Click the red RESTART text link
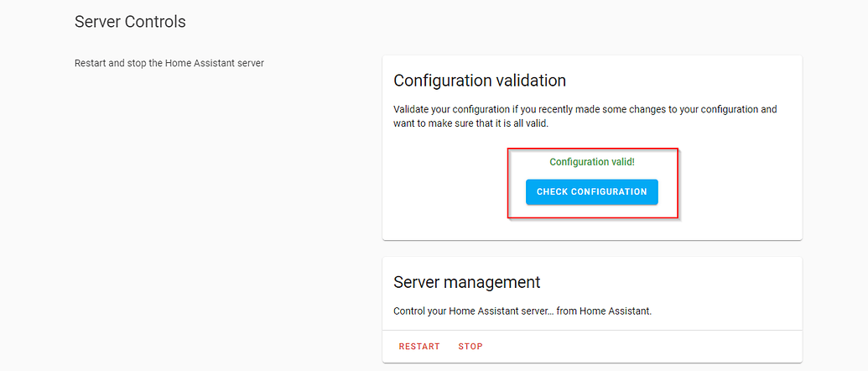Screen dimensions: 868x371 pyautogui.click(x=419, y=347)
